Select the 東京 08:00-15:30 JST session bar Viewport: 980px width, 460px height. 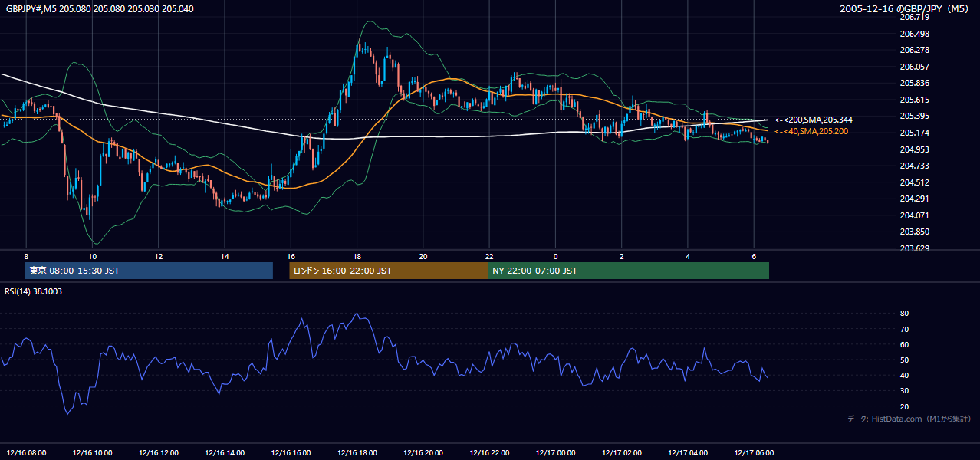pos(149,271)
